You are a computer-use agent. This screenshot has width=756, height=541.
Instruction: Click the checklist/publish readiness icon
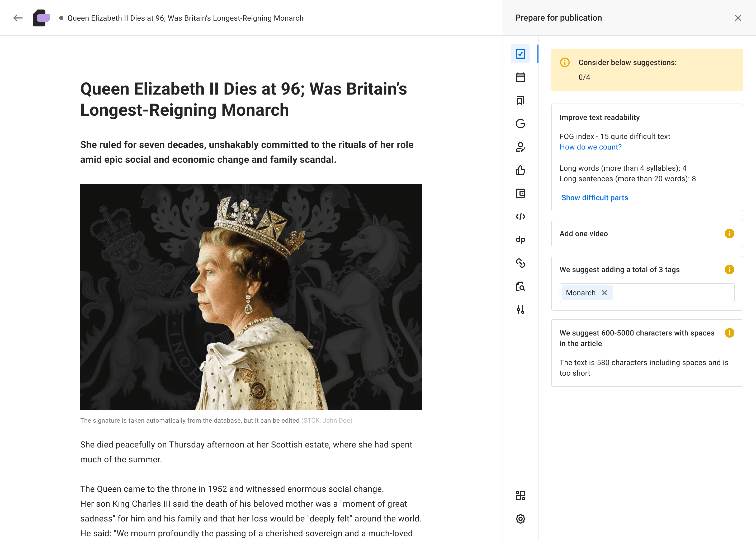click(x=520, y=53)
